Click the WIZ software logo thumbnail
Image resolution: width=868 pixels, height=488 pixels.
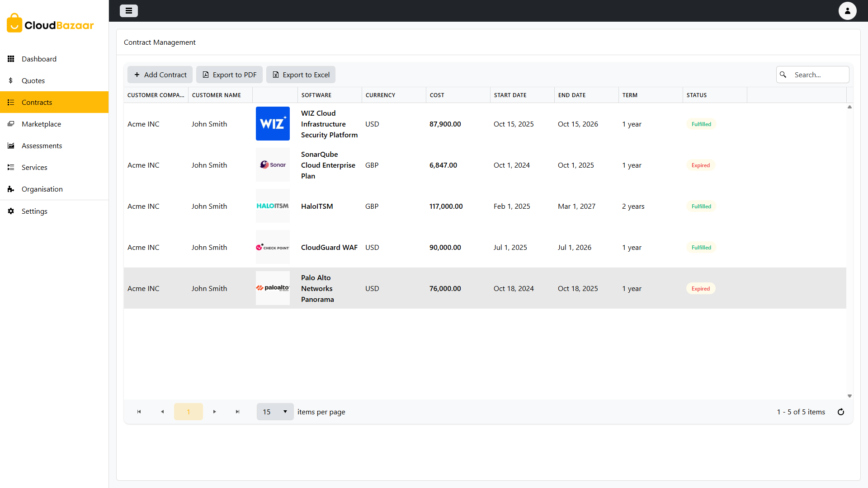coord(273,124)
